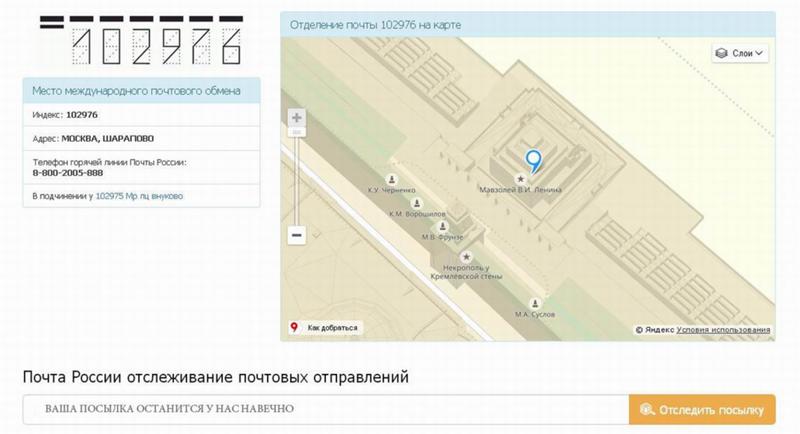Select the К.У. Черненко monument icon
Screen dimensions: 800x434
pos(392,179)
